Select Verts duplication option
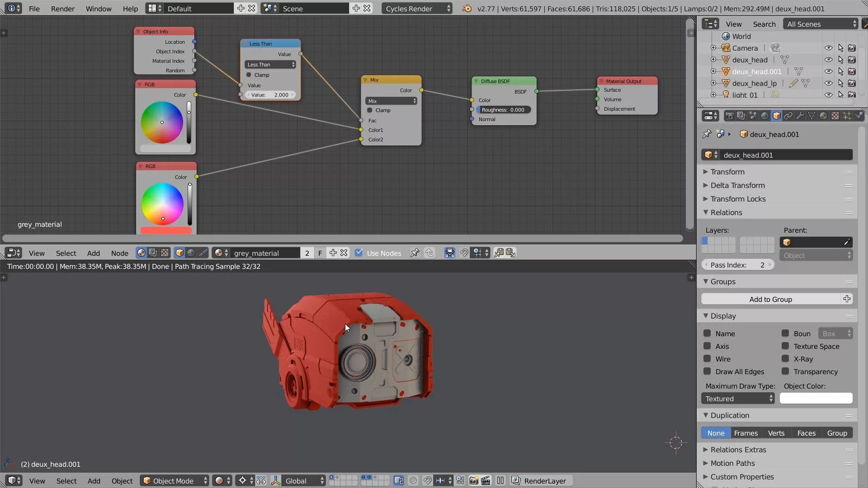Viewport: 868px width, 488px height. (x=776, y=433)
